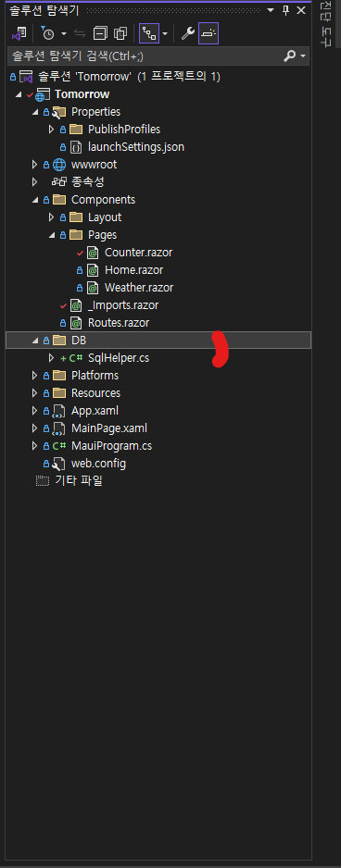Image resolution: width=341 pixels, height=868 pixels.
Task: Click the 솔루션 탐색기 검색 search box
Action: coord(145,56)
